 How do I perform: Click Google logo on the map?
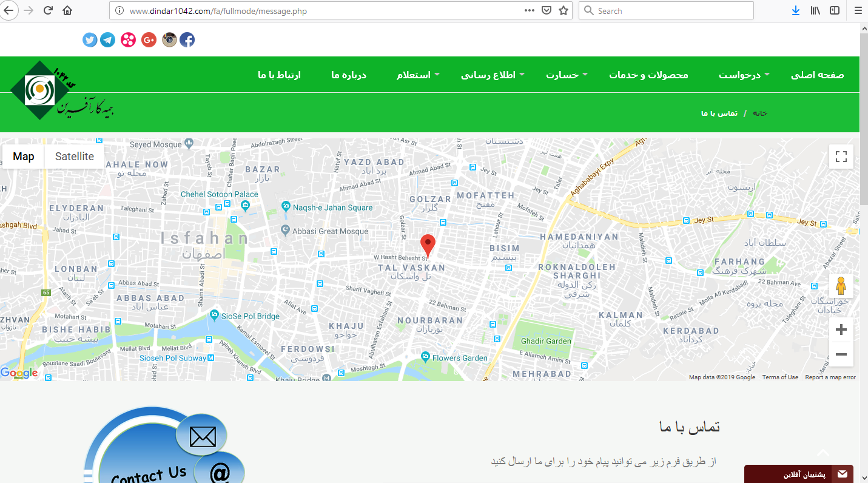coord(19,373)
